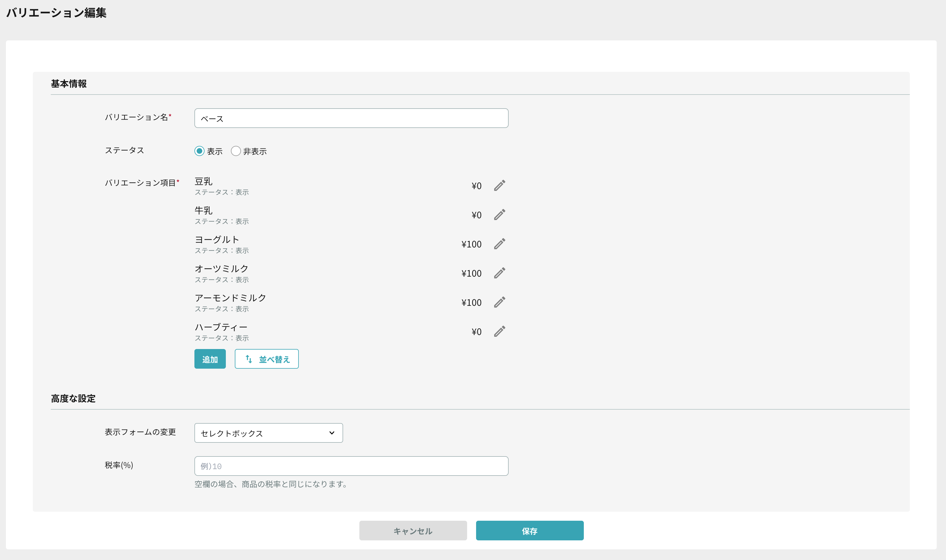
Task: Focus the 税率(%) input field
Action: click(x=351, y=466)
